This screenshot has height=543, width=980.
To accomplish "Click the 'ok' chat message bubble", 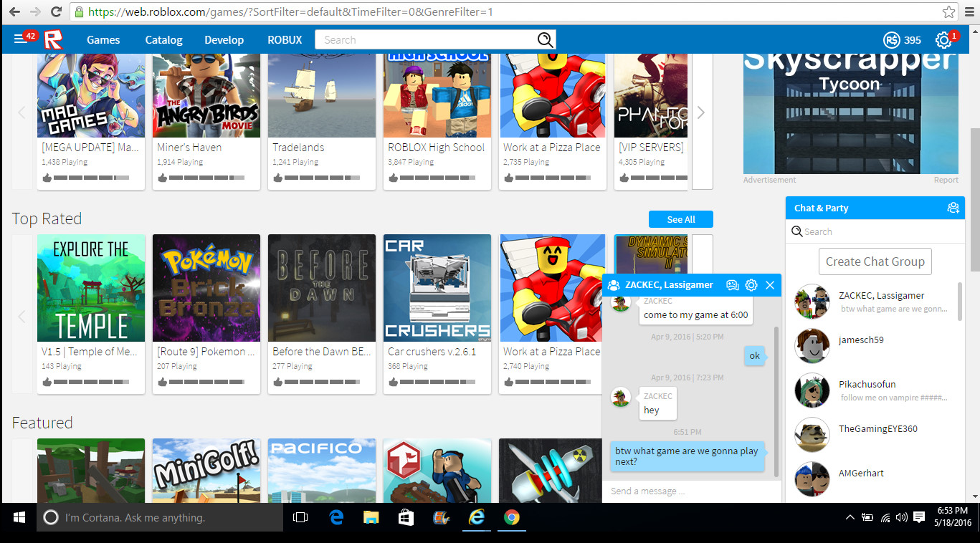I will [754, 355].
